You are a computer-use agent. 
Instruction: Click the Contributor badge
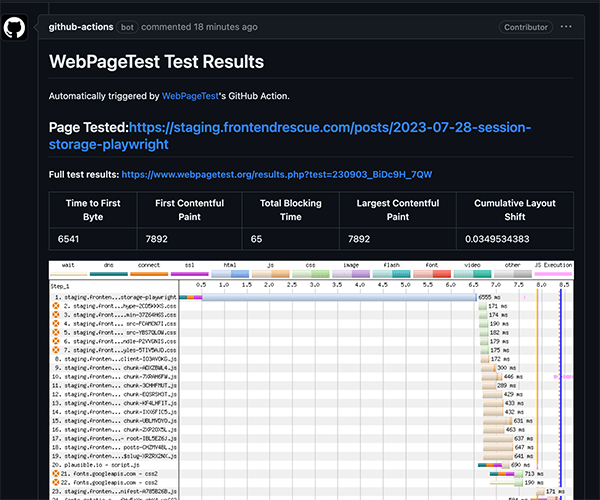[525, 27]
